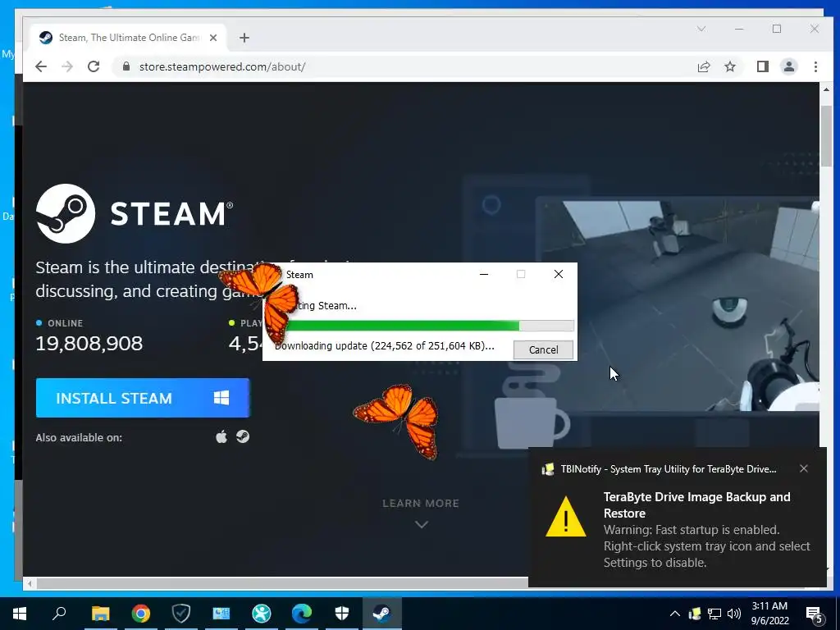Dismiss the TBINotify notification
This screenshot has height=630, width=840.
[x=804, y=468]
